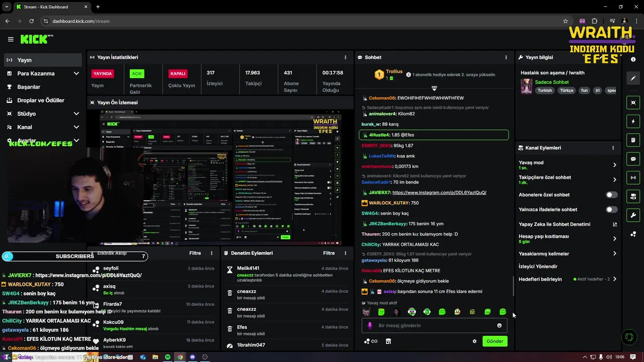This screenshot has height=362, width=644.
Task: Bookmark this page with star icon
Action: point(566,21)
